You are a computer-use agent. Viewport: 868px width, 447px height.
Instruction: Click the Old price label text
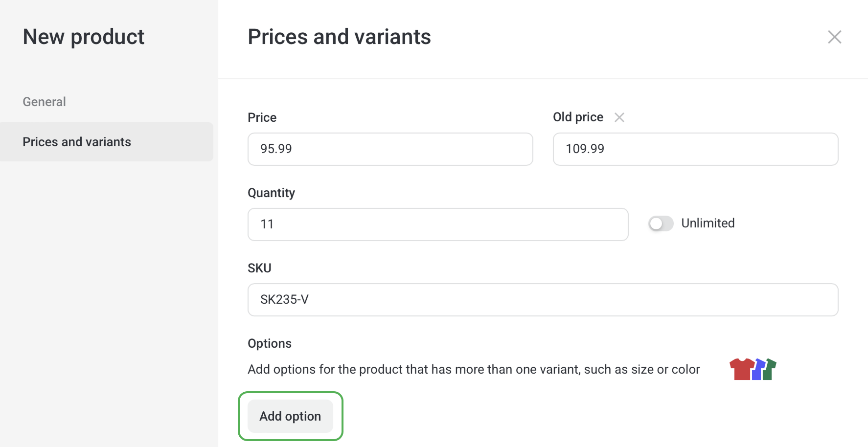[578, 117]
